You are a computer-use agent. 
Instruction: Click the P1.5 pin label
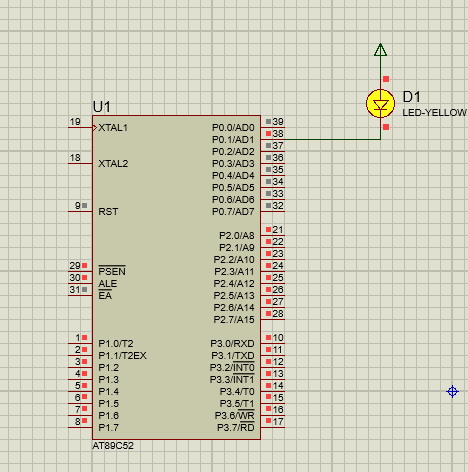[109, 404]
